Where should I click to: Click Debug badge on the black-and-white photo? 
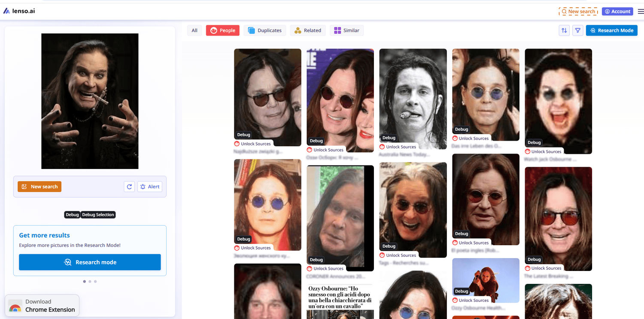click(389, 138)
